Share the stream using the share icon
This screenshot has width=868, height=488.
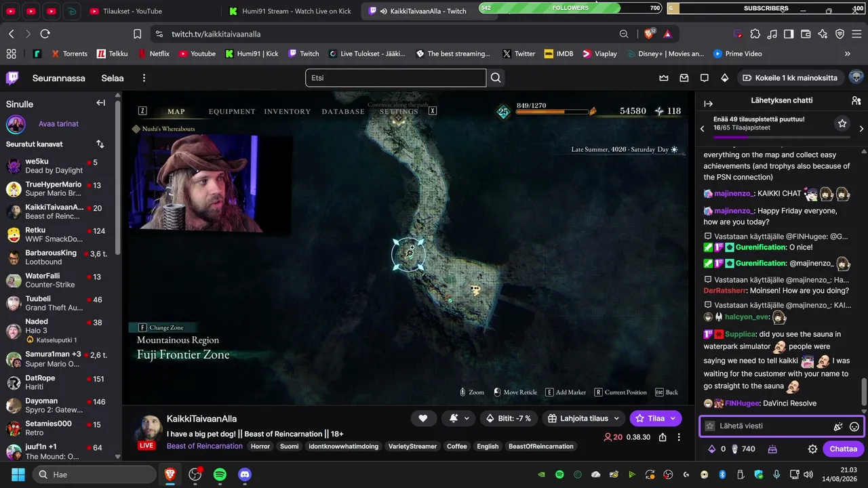663,437
